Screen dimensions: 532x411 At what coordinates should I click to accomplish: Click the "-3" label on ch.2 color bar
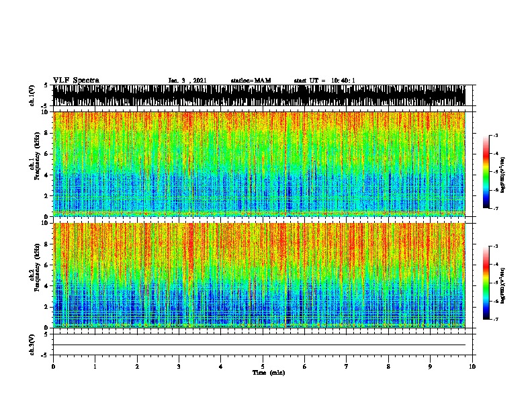pos(496,246)
